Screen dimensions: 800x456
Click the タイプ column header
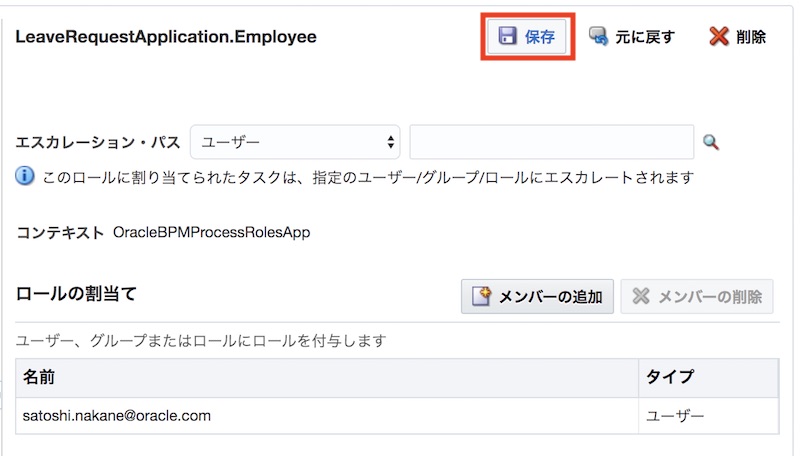(x=670, y=378)
